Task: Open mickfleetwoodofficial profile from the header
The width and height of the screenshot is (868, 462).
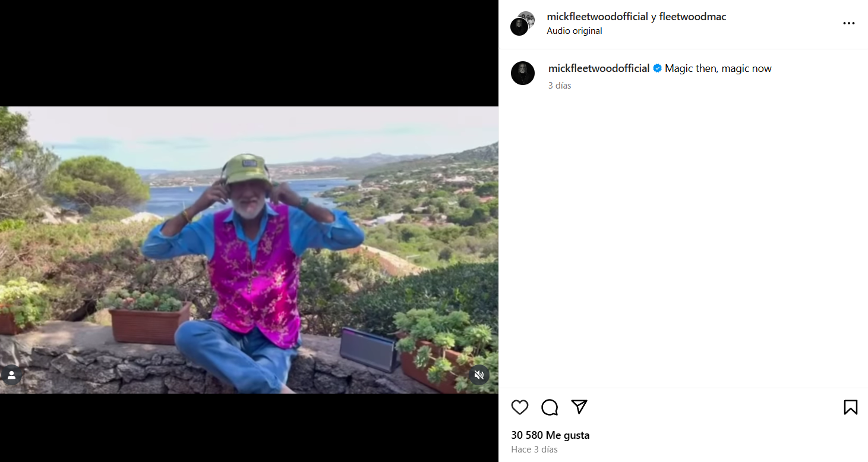Action: 597,17
